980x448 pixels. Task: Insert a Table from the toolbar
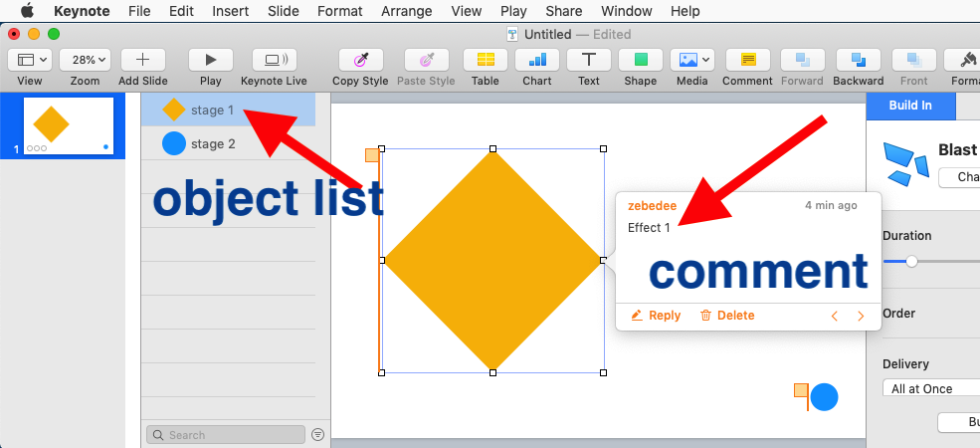(486, 60)
